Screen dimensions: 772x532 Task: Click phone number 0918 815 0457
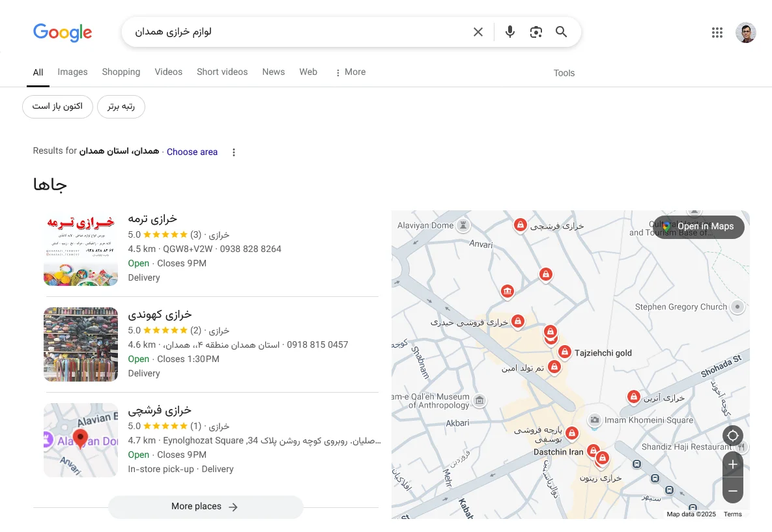point(317,345)
